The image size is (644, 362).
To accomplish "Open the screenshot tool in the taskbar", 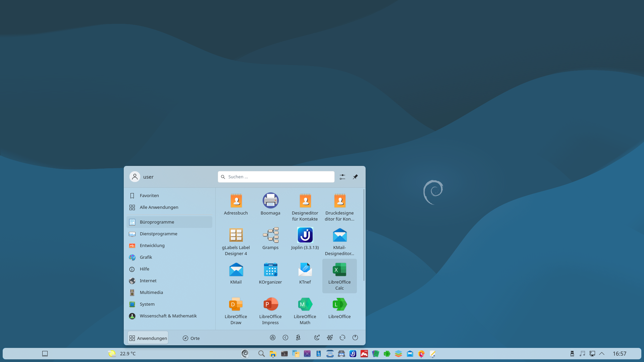I will [x=307, y=353].
